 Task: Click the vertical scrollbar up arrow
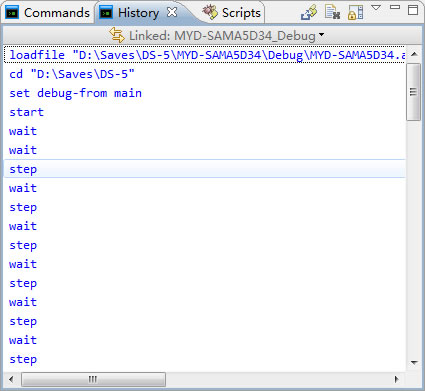click(414, 54)
